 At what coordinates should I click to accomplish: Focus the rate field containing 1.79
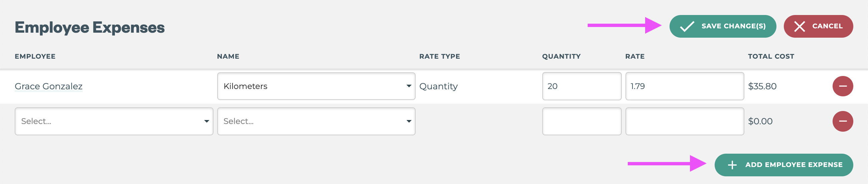(x=684, y=86)
